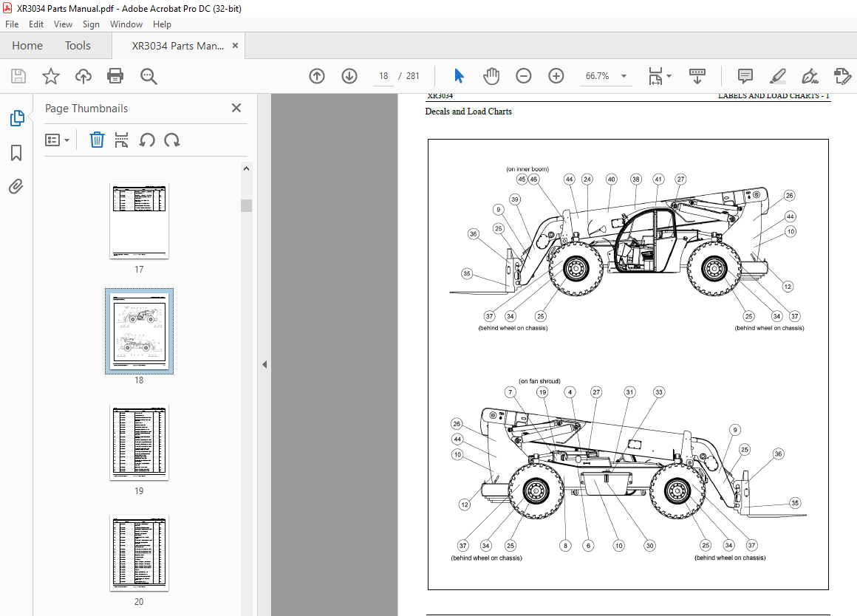This screenshot has height=616, width=857.
Task: Activate the Hand pan tool
Action: point(491,76)
